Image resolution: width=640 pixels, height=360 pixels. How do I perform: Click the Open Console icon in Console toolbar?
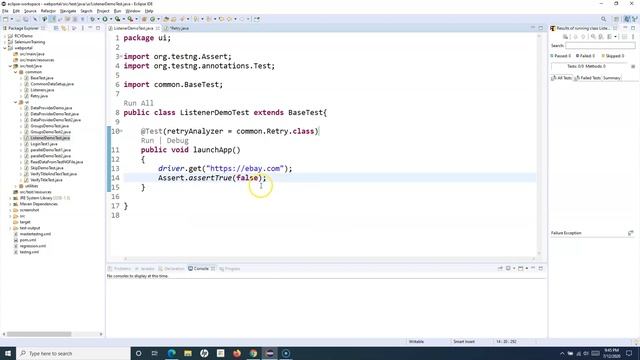point(521,269)
